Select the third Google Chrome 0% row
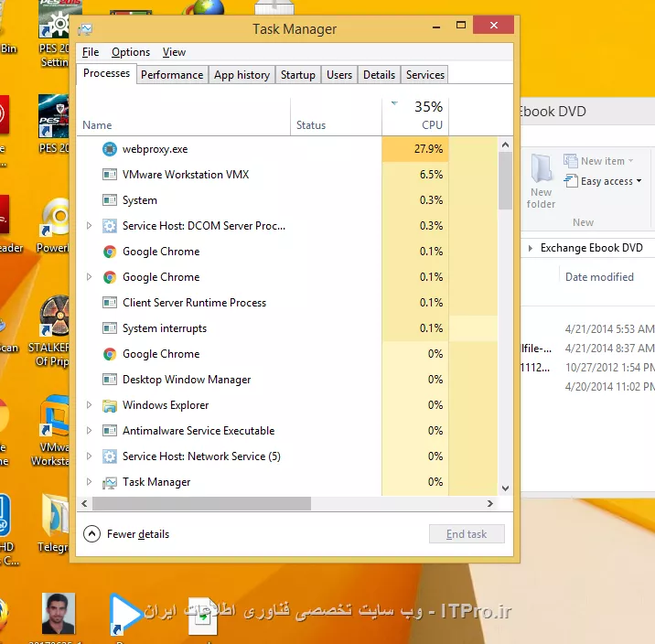Viewport: 655px width, 644px height. 287,354
